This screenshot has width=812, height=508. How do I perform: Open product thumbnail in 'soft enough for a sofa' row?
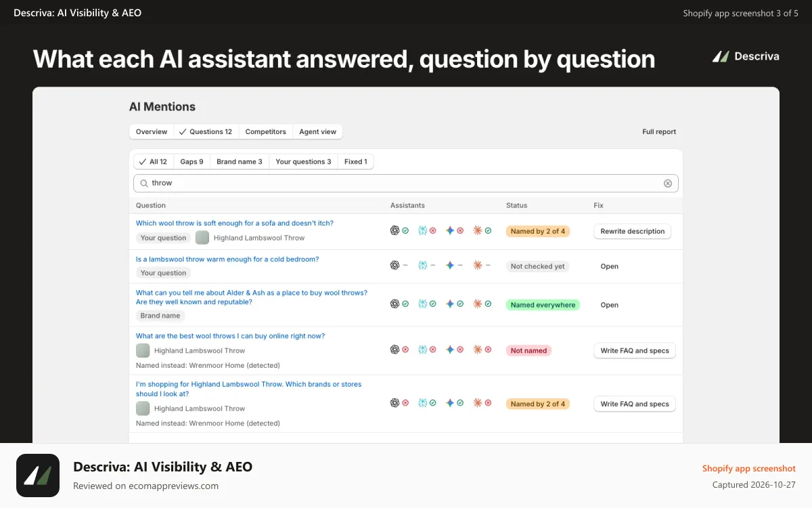point(202,238)
